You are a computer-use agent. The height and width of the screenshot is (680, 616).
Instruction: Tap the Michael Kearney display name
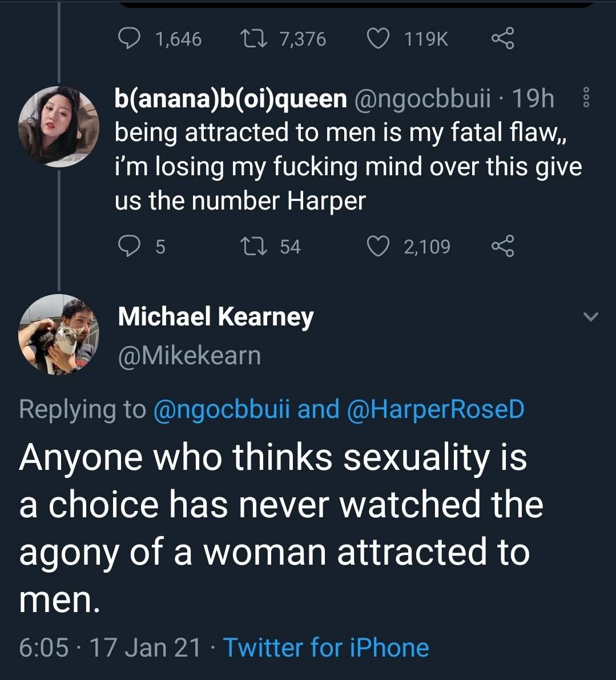(215, 316)
